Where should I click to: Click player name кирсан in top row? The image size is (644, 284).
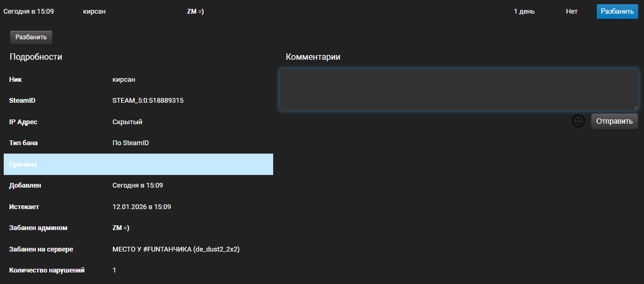coord(94,12)
